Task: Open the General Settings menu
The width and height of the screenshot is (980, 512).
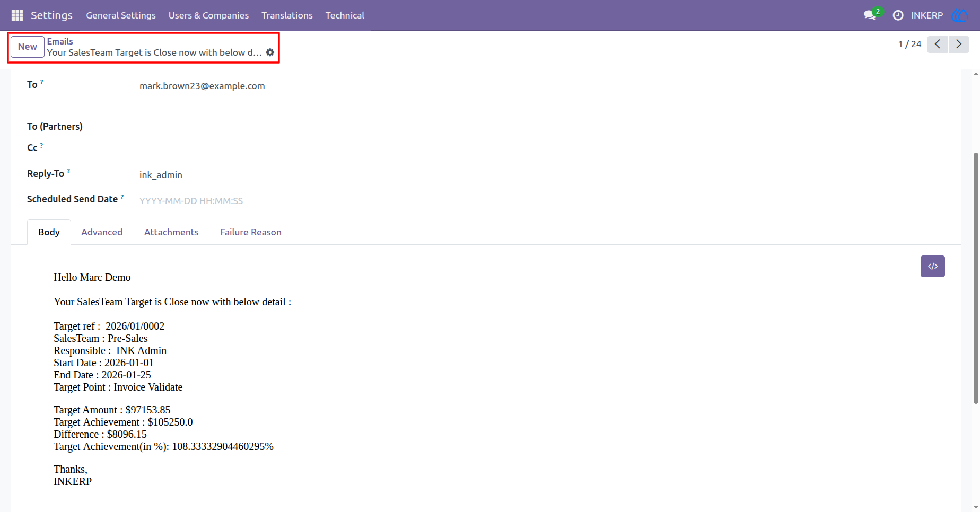Action: [121, 15]
